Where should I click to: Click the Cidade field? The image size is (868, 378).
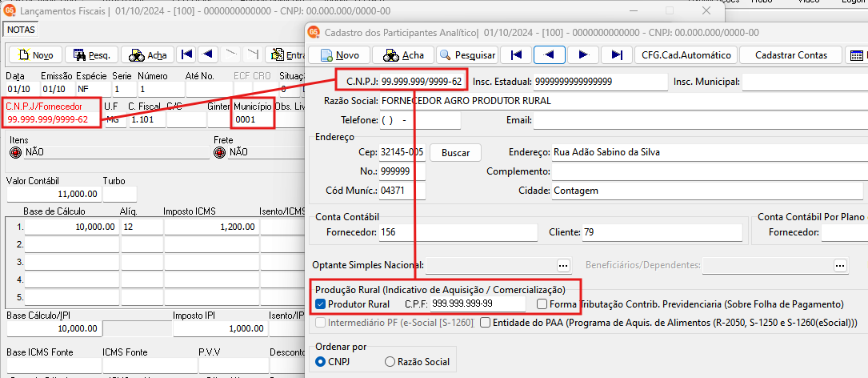(707, 191)
